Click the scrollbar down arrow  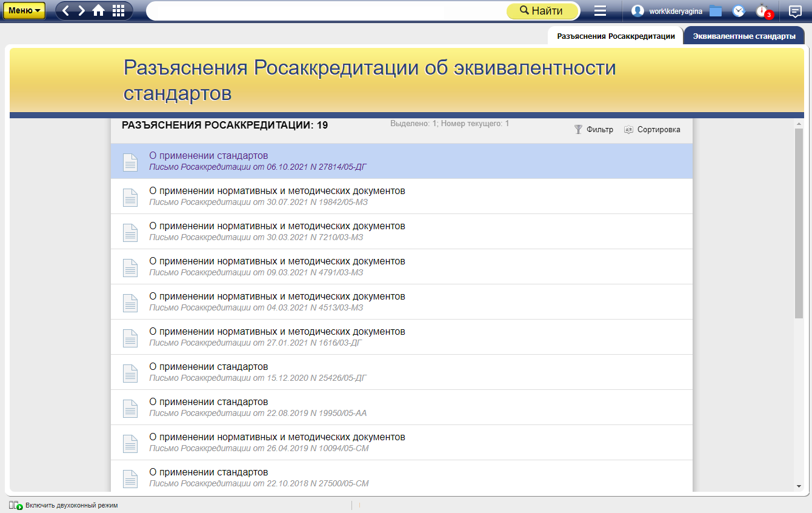(x=799, y=486)
